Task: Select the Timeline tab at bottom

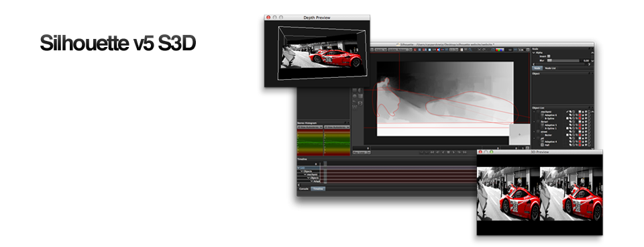Action: 318,189
